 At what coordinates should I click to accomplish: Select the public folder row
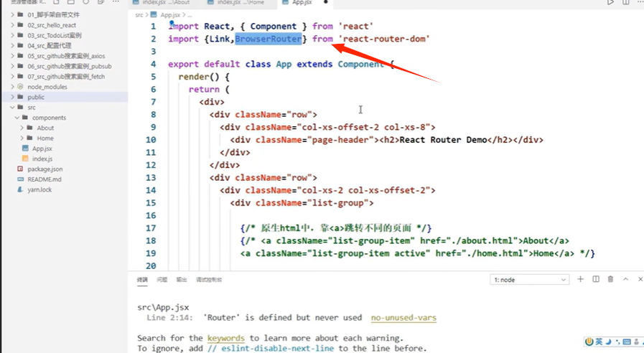pos(65,97)
